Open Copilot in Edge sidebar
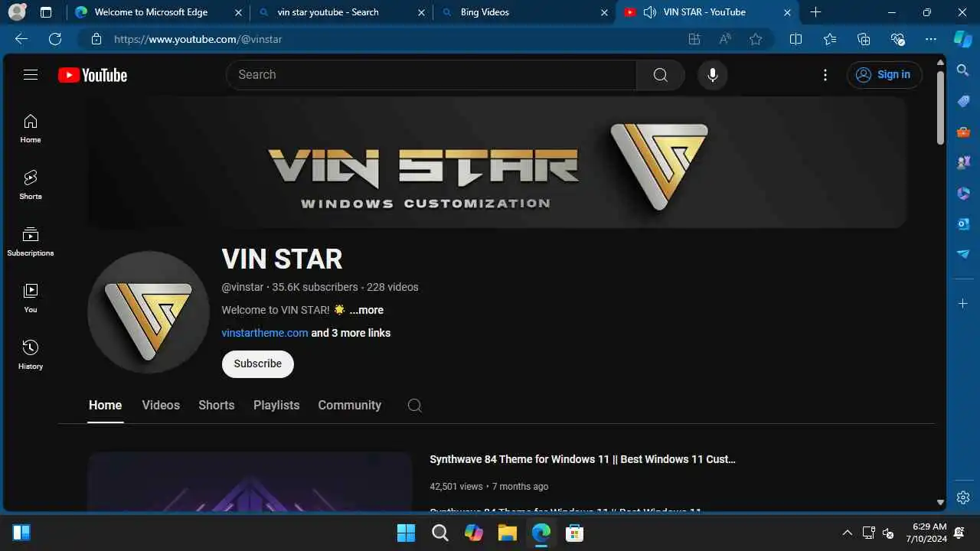Viewport: 980px width, 551px height. tap(963, 39)
